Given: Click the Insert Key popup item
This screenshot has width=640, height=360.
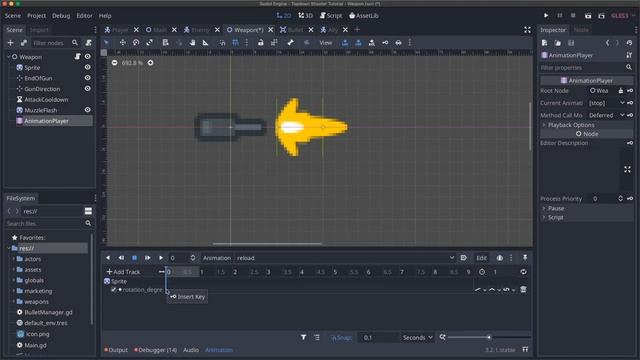Looking at the screenshot, I should tap(187, 297).
